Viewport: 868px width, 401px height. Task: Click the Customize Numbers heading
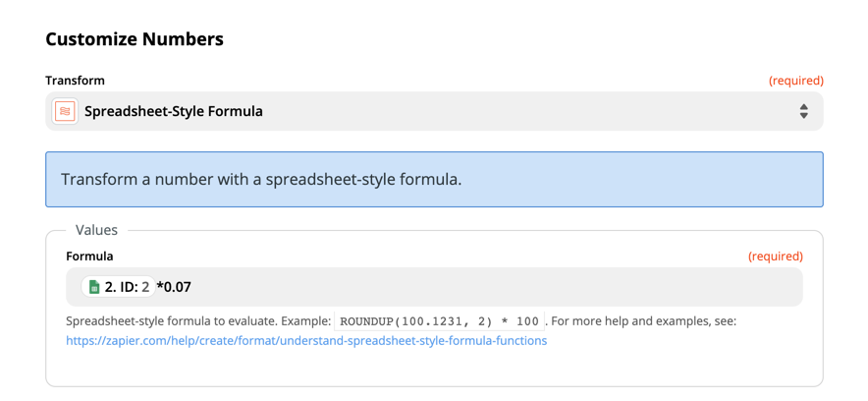point(135,39)
